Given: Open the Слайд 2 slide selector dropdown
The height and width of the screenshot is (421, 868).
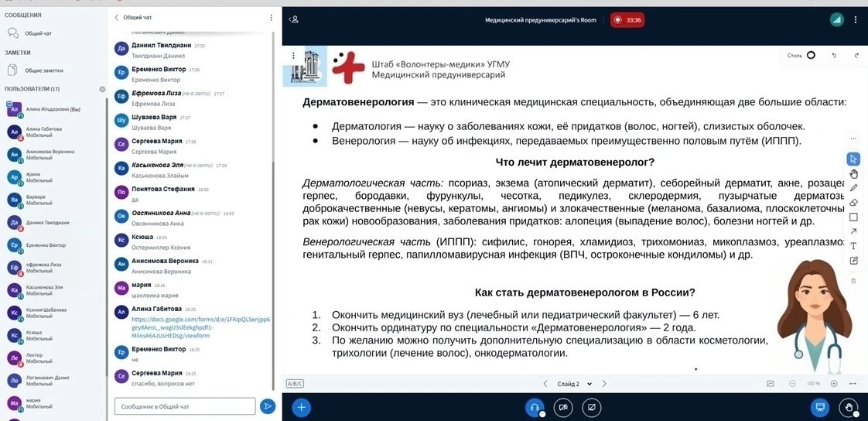Looking at the screenshot, I should (x=575, y=383).
